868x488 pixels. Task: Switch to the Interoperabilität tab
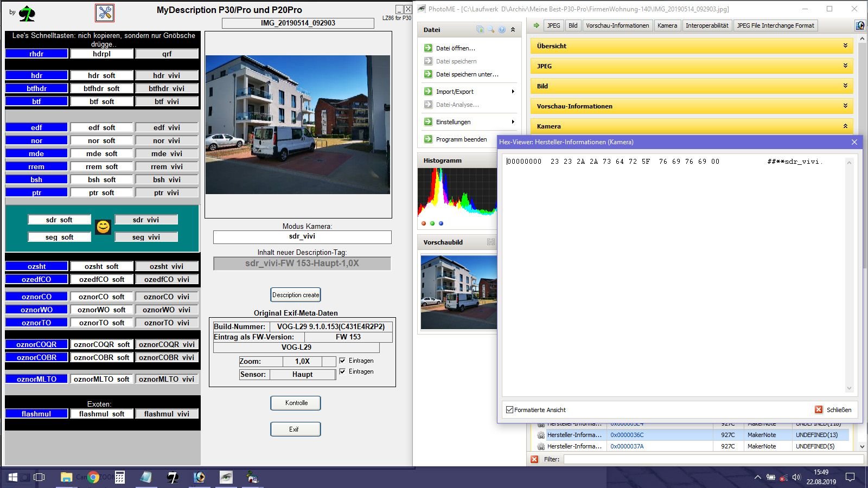707,25
